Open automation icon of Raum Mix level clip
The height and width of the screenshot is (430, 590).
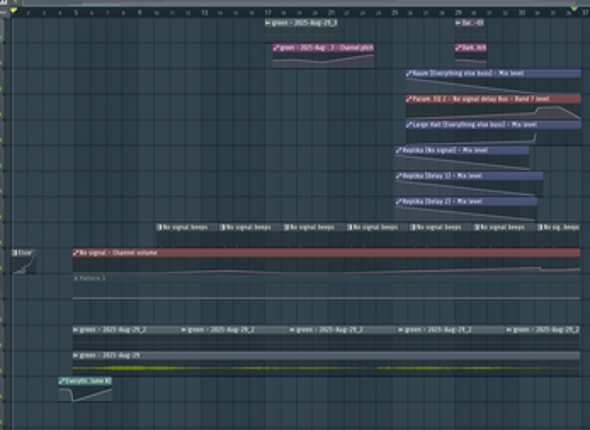click(x=409, y=73)
